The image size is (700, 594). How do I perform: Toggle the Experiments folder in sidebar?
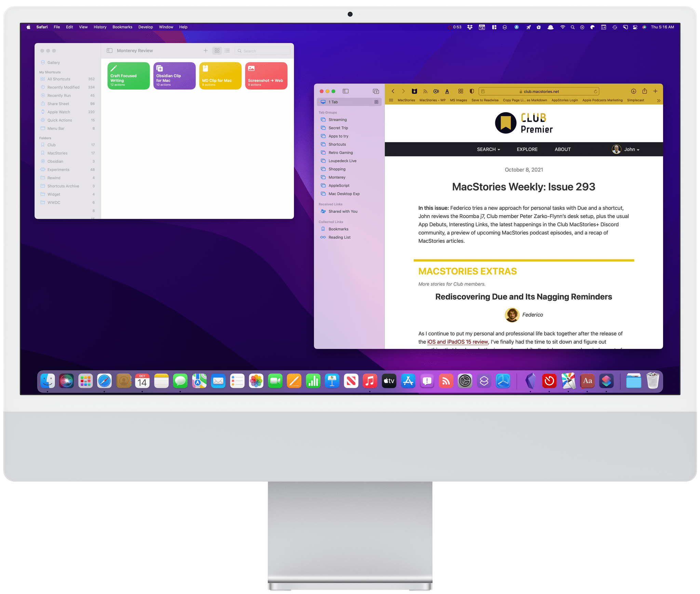click(58, 169)
